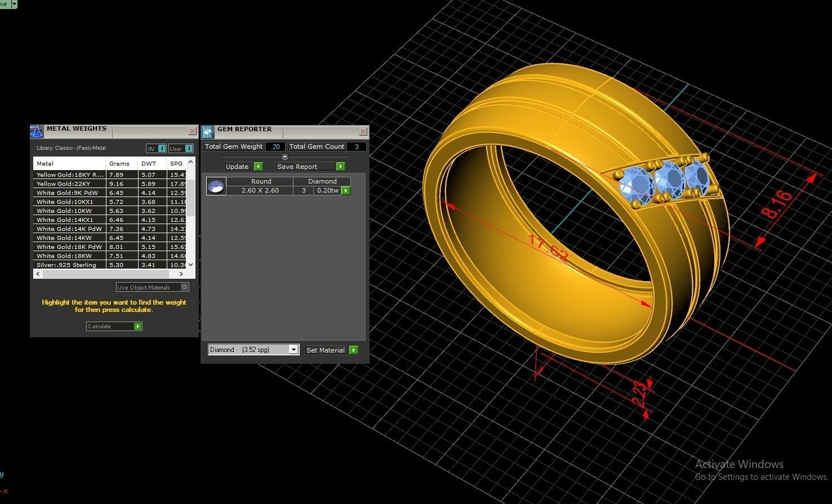Click the Set Material button
Image resolution: width=832 pixels, height=504 pixels.
pyautogui.click(x=331, y=350)
